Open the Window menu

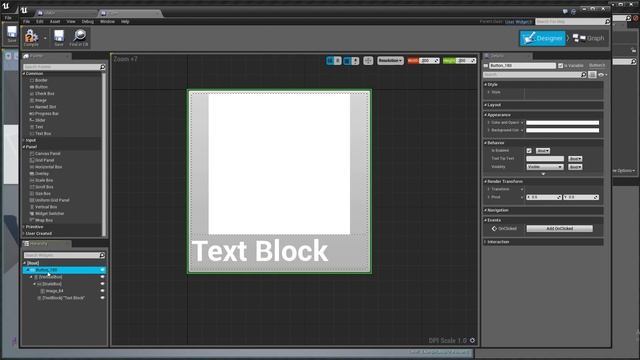click(x=107, y=22)
